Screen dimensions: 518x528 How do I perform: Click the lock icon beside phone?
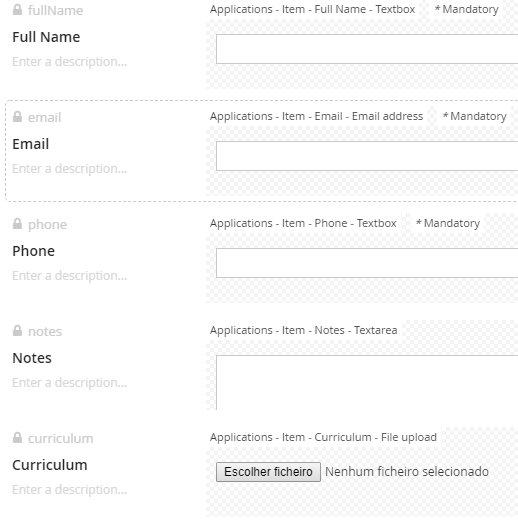point(17,224)
